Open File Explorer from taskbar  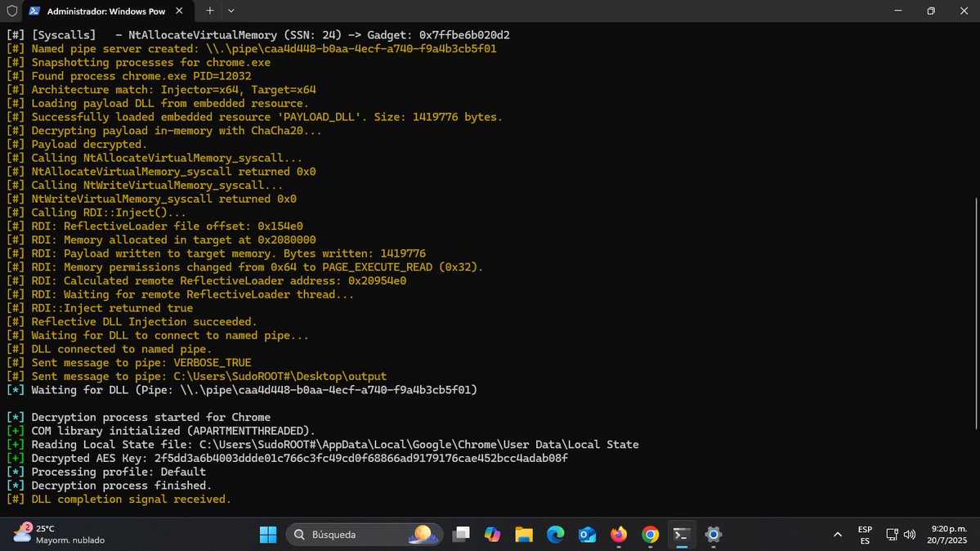click(x=524, y=535)
